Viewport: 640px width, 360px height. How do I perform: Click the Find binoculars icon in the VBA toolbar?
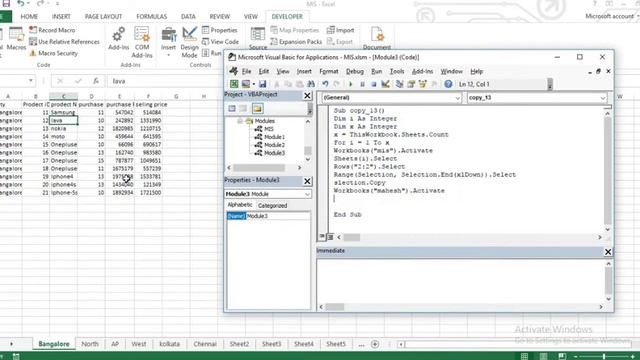pyautogui.click(x=311, y=84)
